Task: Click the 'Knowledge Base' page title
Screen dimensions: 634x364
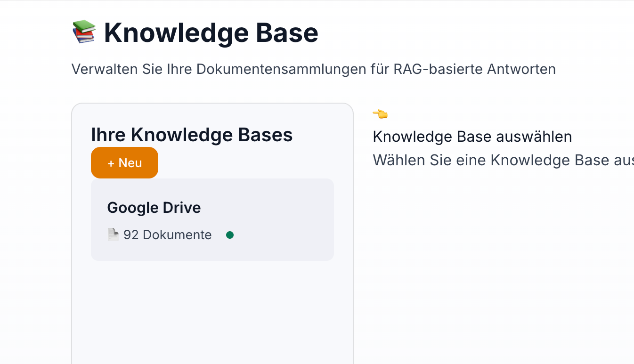Action: click(211, 33)
